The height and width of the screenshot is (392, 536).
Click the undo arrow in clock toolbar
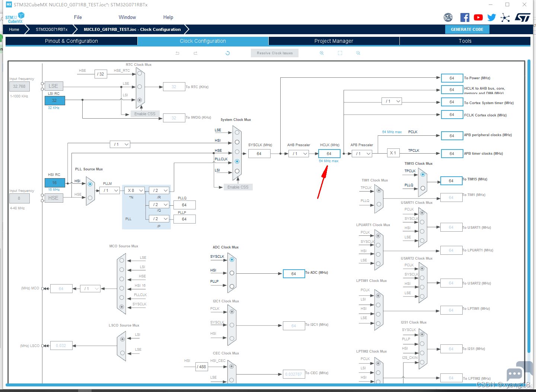[x=178, y=53]
